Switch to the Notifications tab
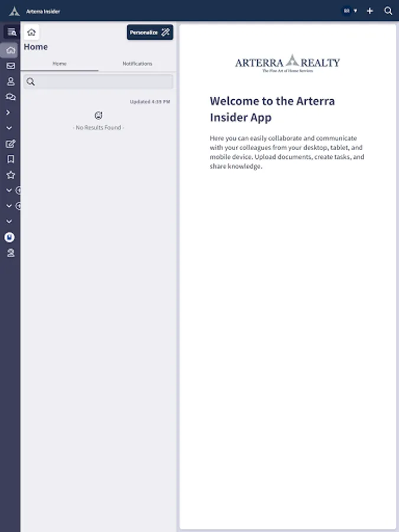This screenshot has height=532, width=399. point(137,63)
